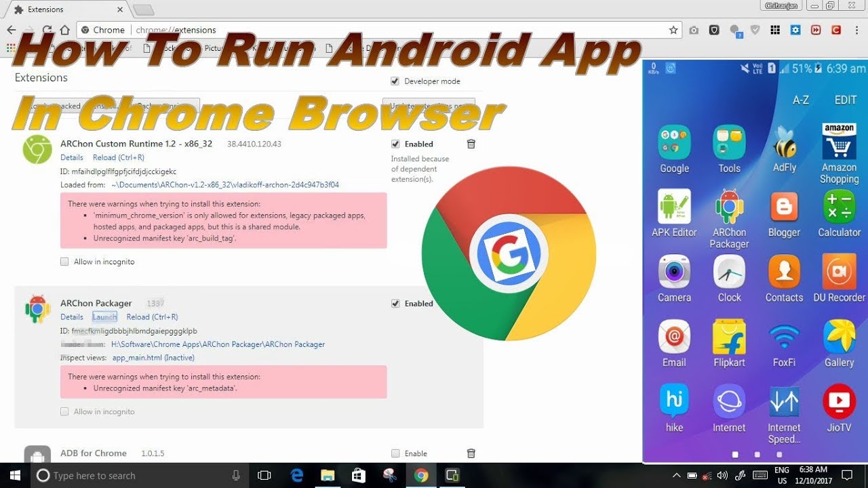Open app_main.html inspect view link

153,357
